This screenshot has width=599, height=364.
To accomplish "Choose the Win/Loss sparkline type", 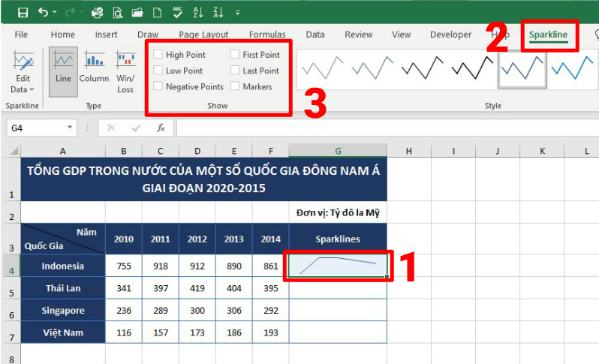I will point(125,72).
